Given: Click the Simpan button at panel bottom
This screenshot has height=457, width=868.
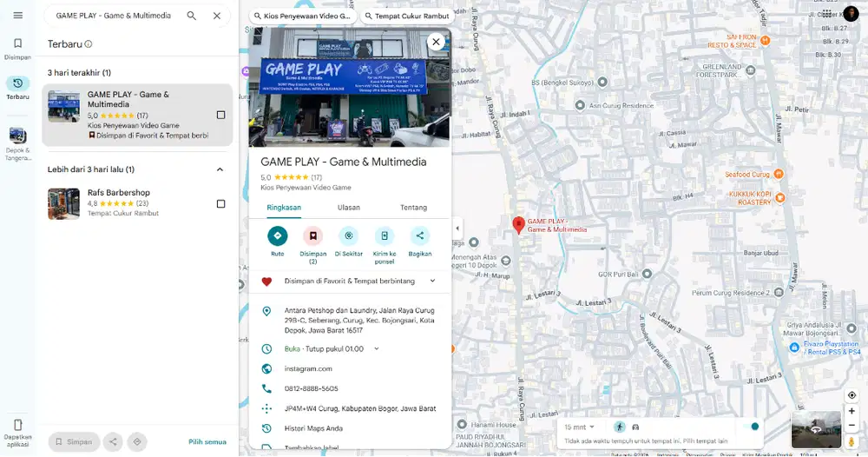Looking at the screenshot, I should 74,442.
